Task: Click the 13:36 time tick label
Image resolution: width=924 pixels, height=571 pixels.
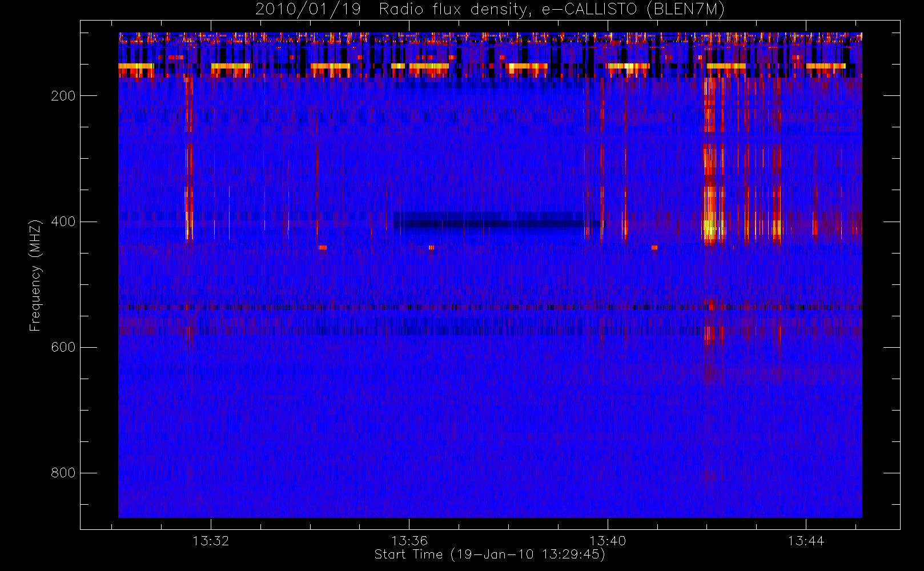Action: [x=409, y=541]
